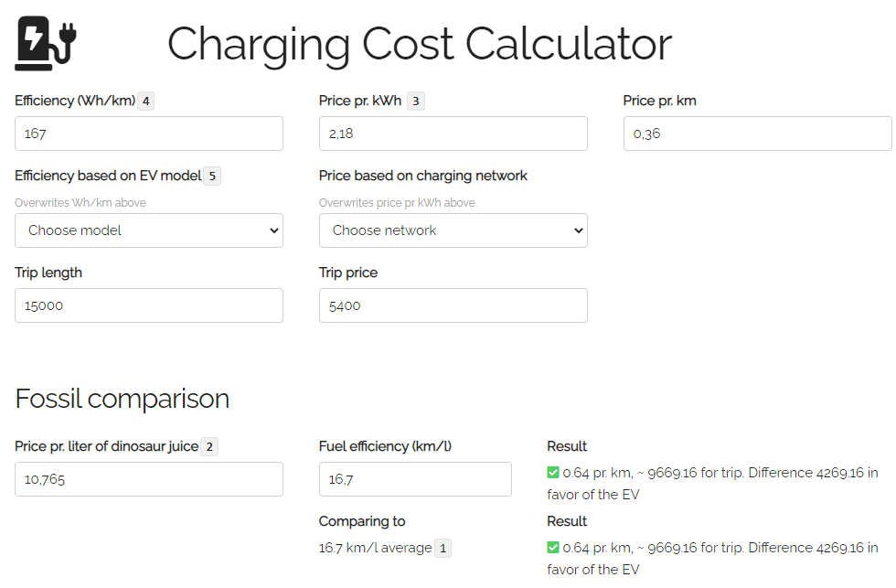Click the badge 1 after 16.7 km/l average
The image size is (896, 588).
443,548
